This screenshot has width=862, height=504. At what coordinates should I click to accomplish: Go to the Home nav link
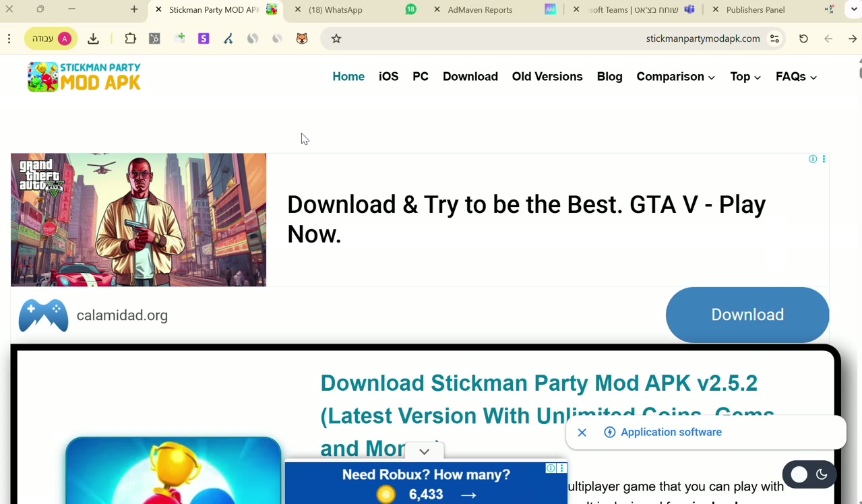click(x=348, y=77)
